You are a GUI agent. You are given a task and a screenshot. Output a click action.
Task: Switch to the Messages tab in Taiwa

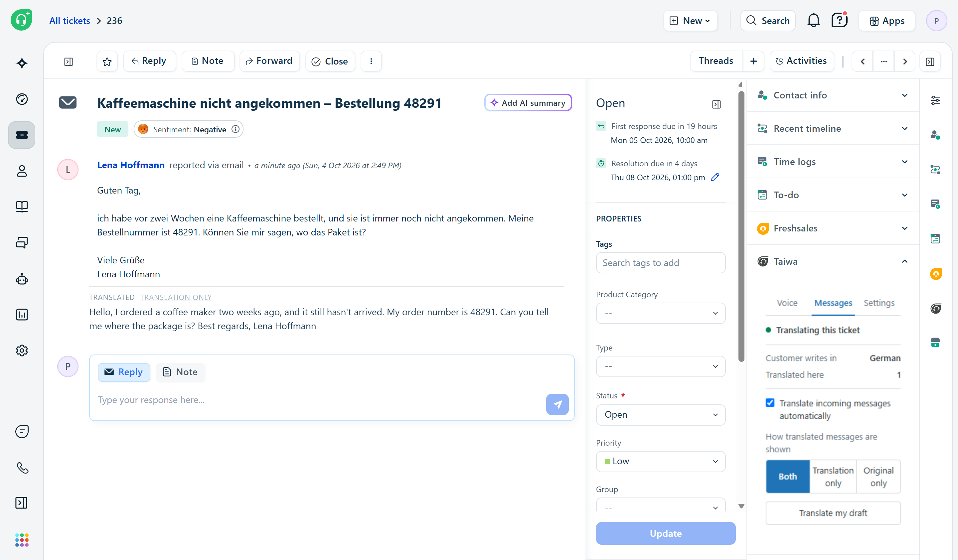click(833, 303)
